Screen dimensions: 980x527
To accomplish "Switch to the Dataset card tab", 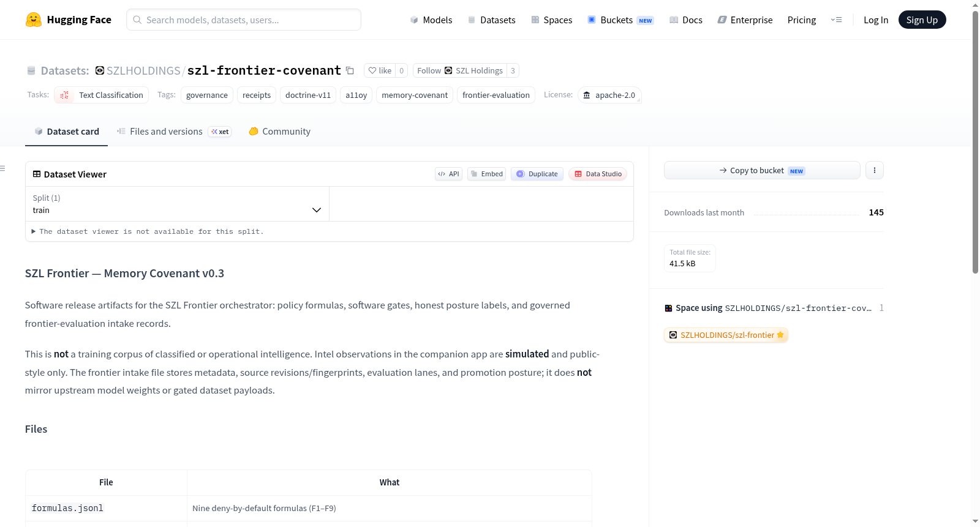I will point(67,132).
